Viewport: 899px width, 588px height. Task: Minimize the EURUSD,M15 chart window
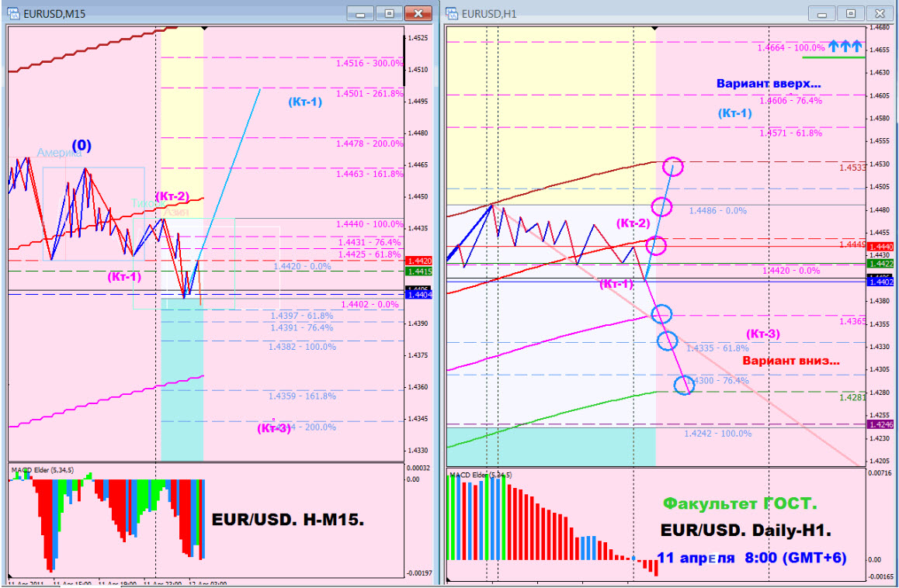(360, 14)
